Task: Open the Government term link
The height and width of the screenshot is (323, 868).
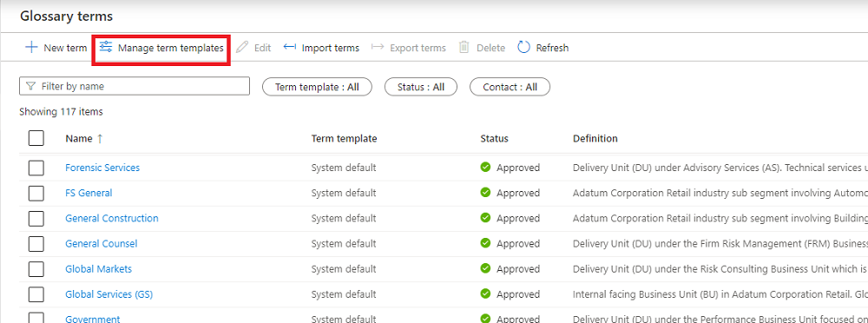Action: (x=93, y=320)
